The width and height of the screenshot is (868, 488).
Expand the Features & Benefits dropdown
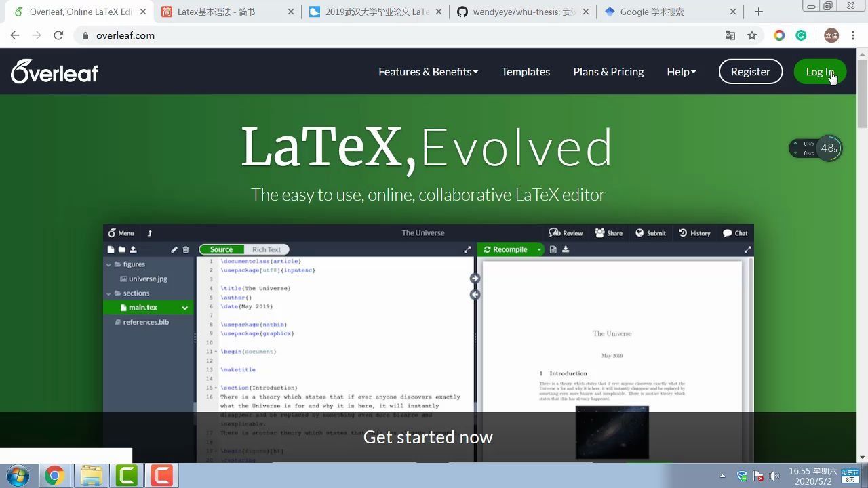tap(428, 71)
